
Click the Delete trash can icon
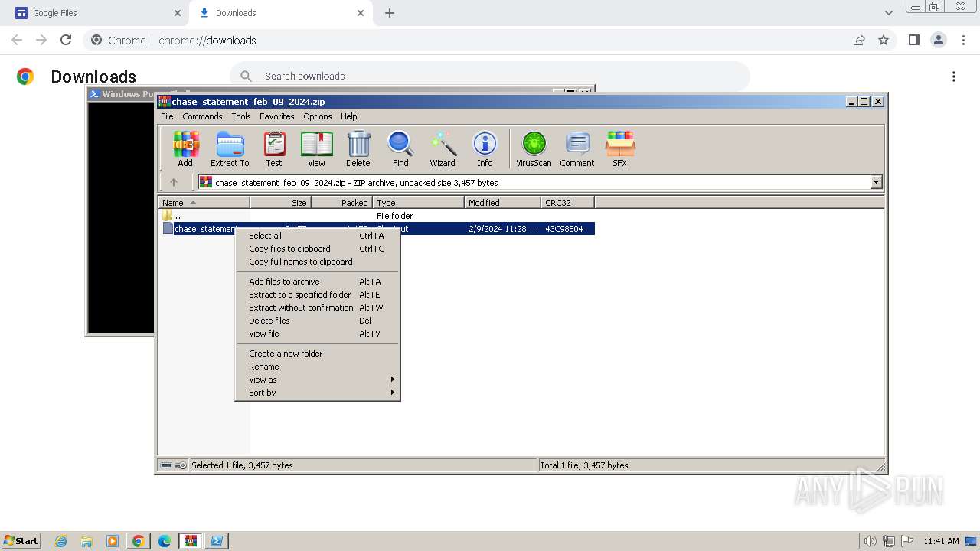358,148
